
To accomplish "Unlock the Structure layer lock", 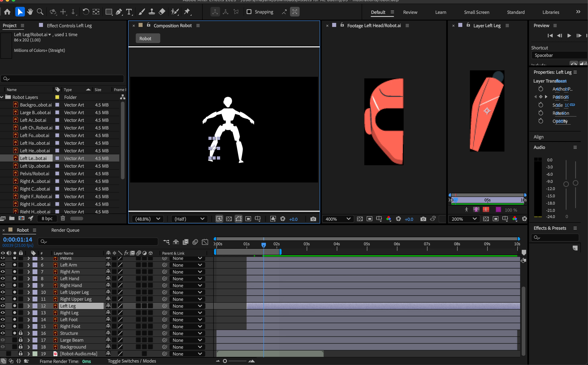I will coord(21,333).
